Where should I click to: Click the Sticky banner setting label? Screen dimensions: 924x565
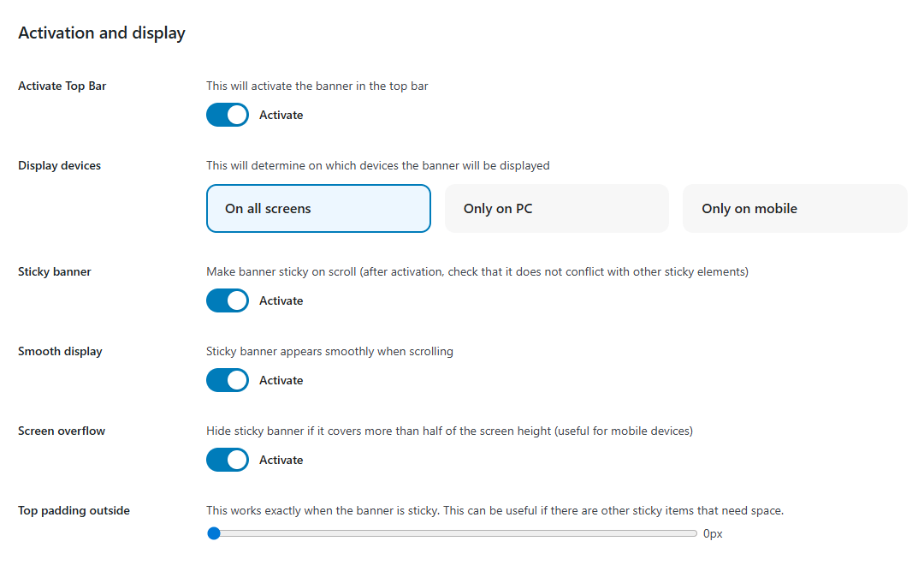tap(55, 271)
